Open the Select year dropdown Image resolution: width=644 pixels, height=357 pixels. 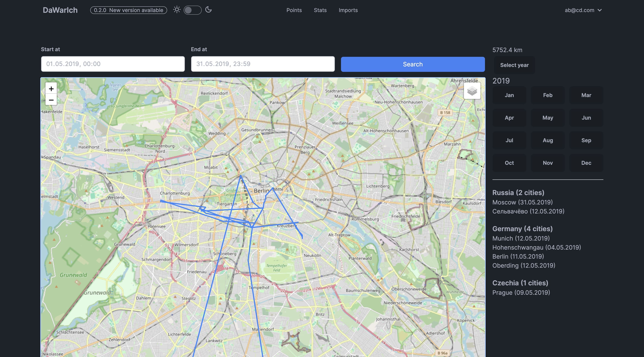(x=514, y=65)
